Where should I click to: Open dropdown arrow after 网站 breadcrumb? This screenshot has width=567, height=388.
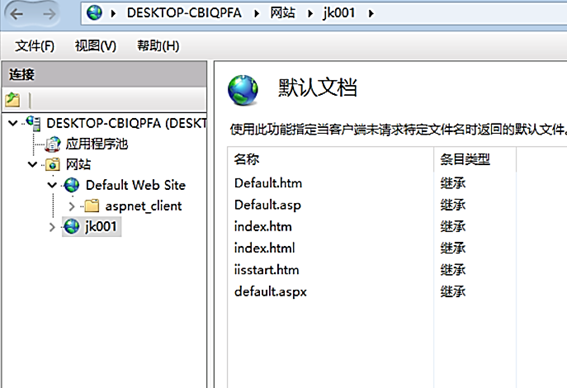[x=310, y=14]
